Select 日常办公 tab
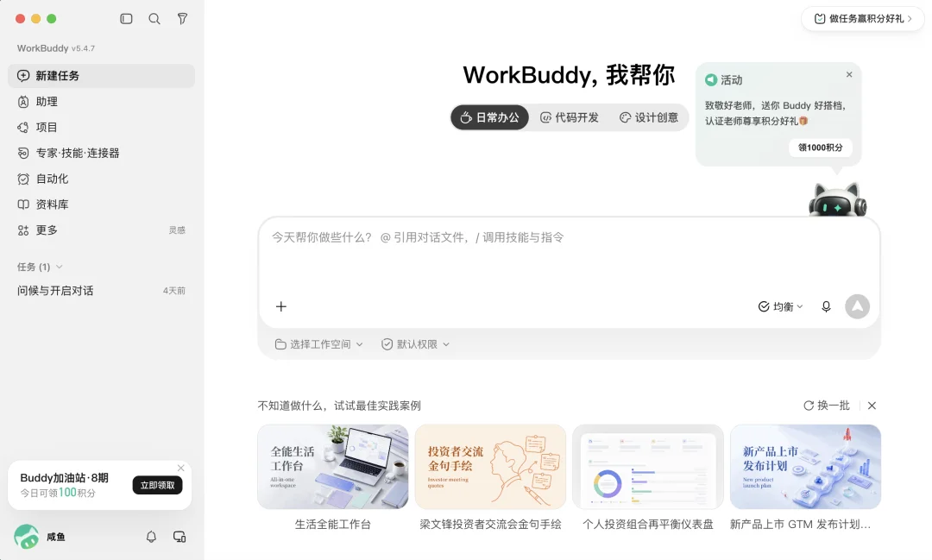932x560 pixels. pyautogui.click(x=490, y=117)
